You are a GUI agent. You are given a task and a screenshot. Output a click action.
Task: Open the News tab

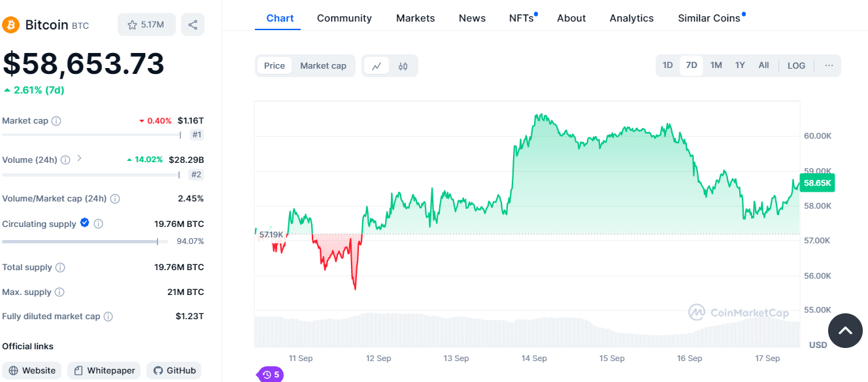pyautogui.click(x=472, y=18)
